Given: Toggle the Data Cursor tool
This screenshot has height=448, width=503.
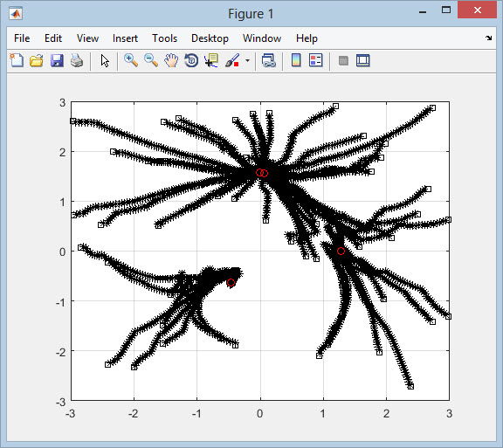Looking at the screenshot, I should click(x=211, y=60).
